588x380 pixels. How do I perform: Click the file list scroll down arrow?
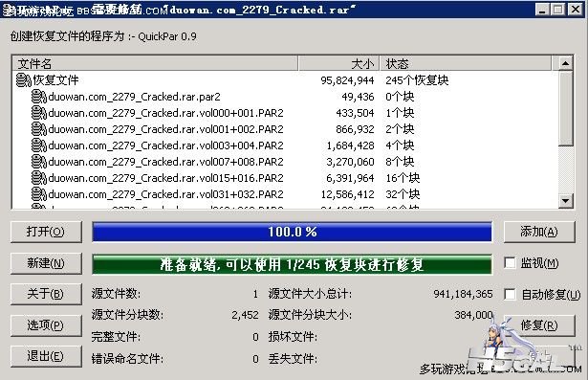[x=565, y=201]
